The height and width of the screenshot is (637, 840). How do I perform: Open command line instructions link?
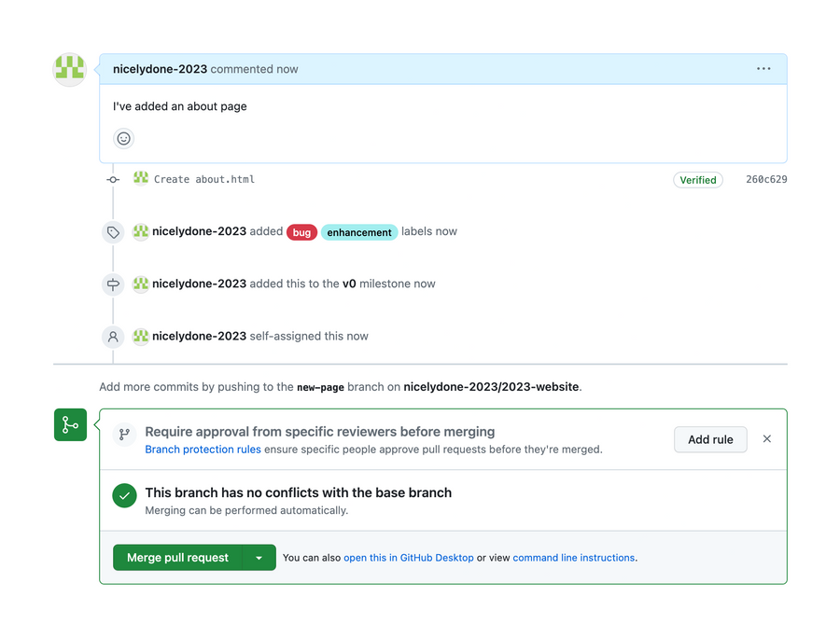click(573, 557)
